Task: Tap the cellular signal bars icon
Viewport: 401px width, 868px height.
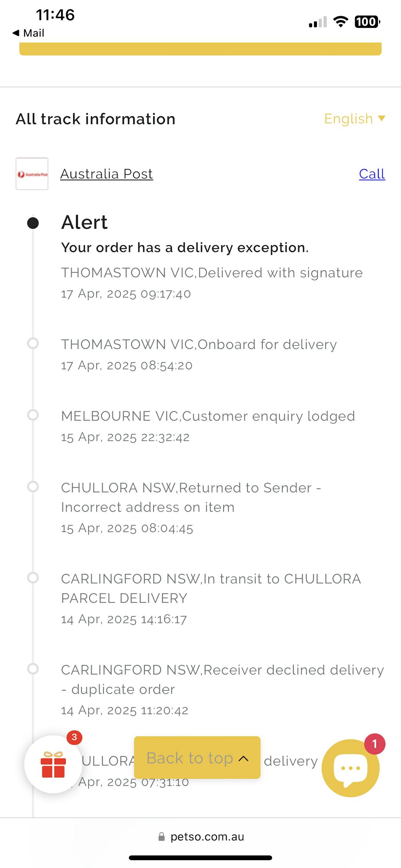Action: [x=318, y=23]
